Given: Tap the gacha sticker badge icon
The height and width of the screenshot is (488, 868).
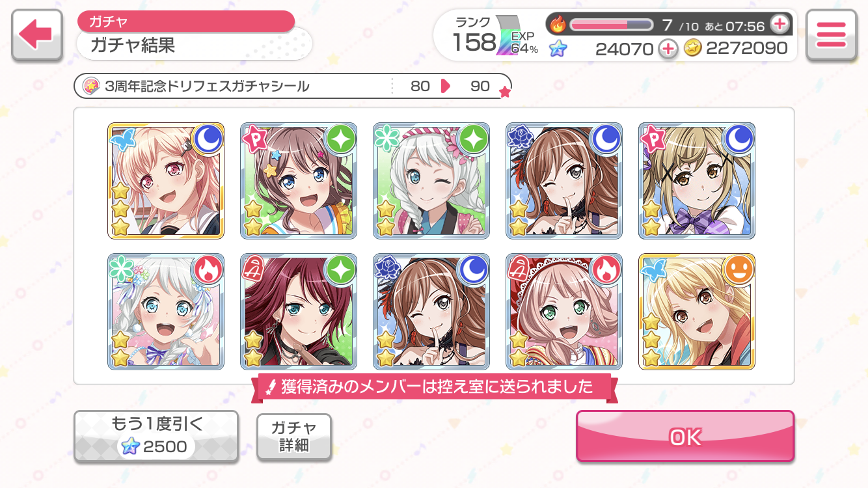Looking at the screenshot, I should tap(92, 86).
